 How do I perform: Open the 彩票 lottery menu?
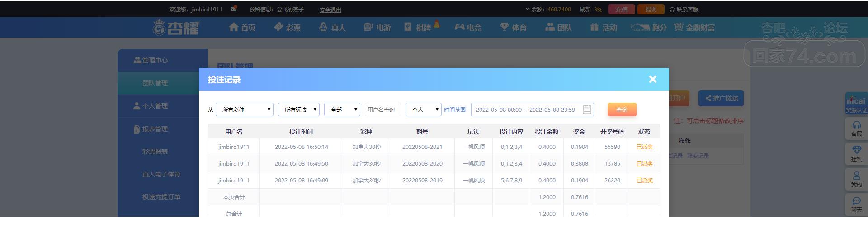click(x=287, y=28)
